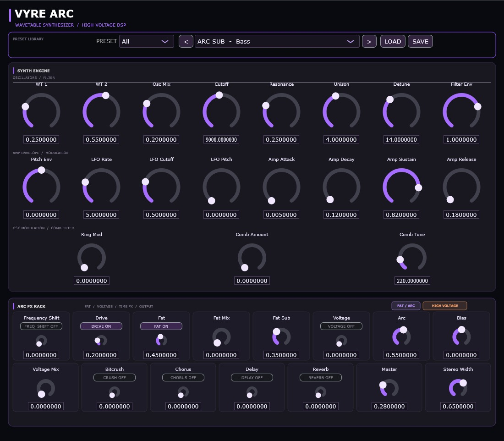Viewport: 504px width, 441px height.
Task: Click the SAVE preset button
Action: coord(421,42)
